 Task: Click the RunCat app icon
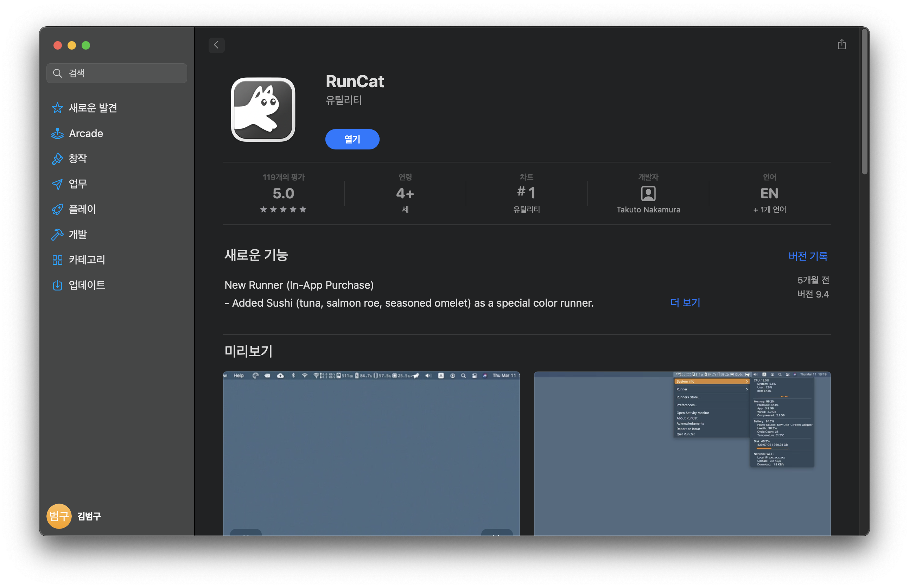(263, 110)
